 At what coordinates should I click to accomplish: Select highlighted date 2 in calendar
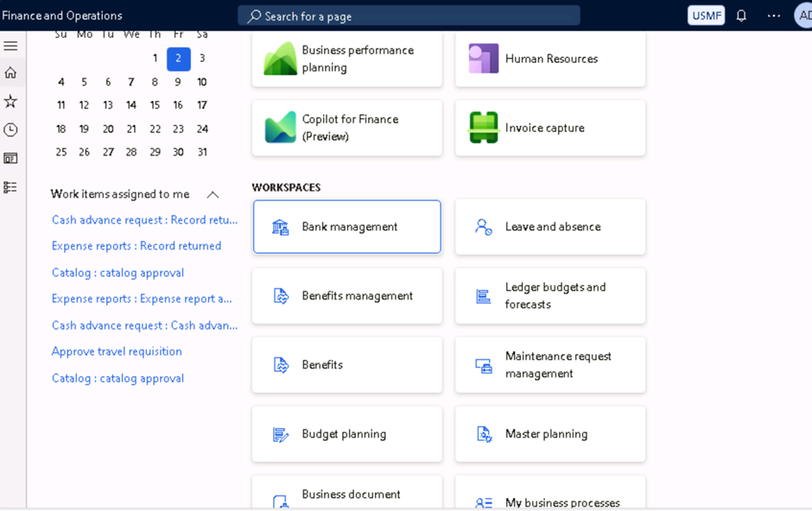coord(178,59)
